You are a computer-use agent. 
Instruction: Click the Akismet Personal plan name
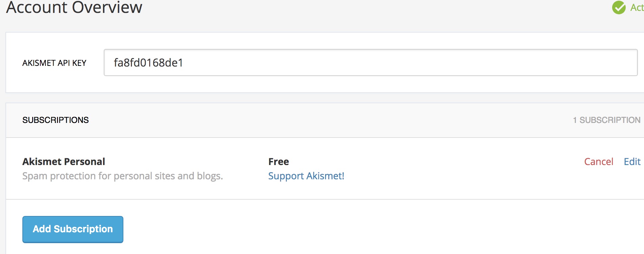[x=64, y=161]
